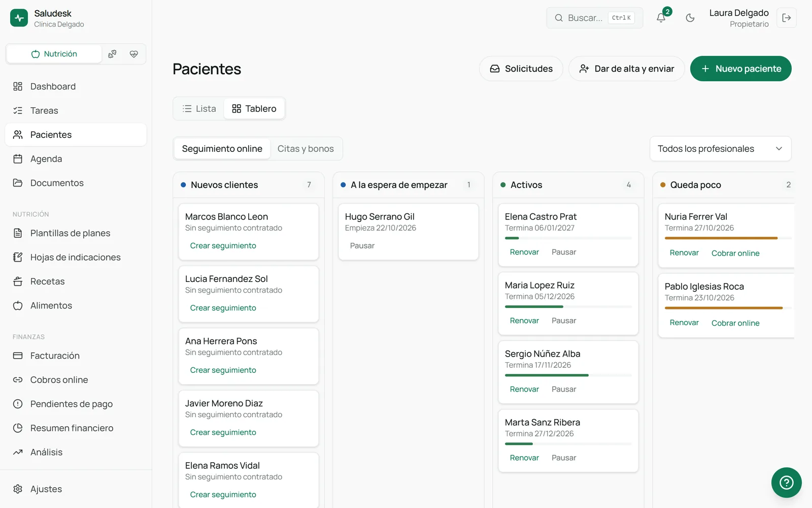Crear seguimiento for Lucia Fernandez Sol
The width and height of the screenshot is (812, 508).
point(223,308)
